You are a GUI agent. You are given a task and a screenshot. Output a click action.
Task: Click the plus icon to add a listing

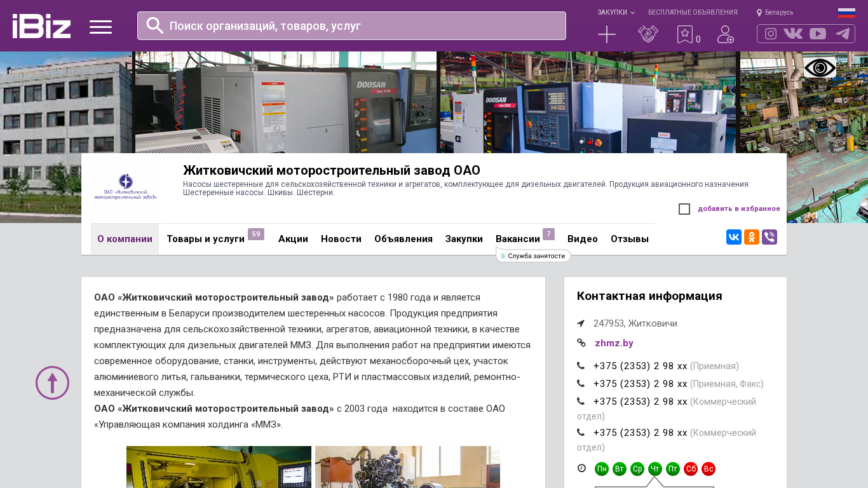(607, 34)
